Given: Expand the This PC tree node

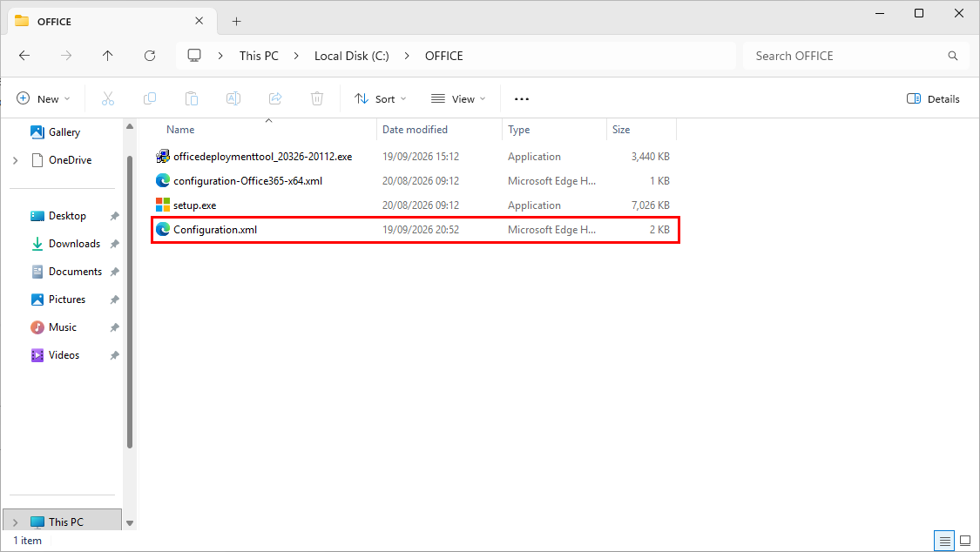Looking at the screenshot, I should [x=16, y=522].
